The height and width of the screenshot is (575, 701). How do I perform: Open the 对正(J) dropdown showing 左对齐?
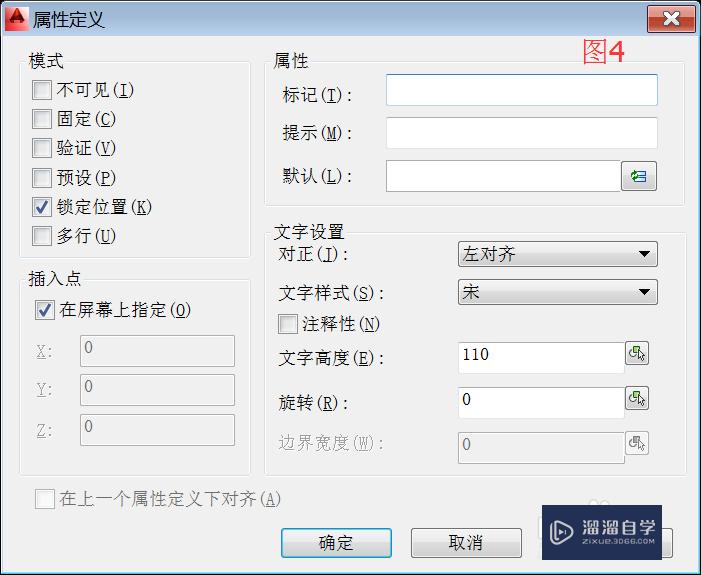pos(557,254)
